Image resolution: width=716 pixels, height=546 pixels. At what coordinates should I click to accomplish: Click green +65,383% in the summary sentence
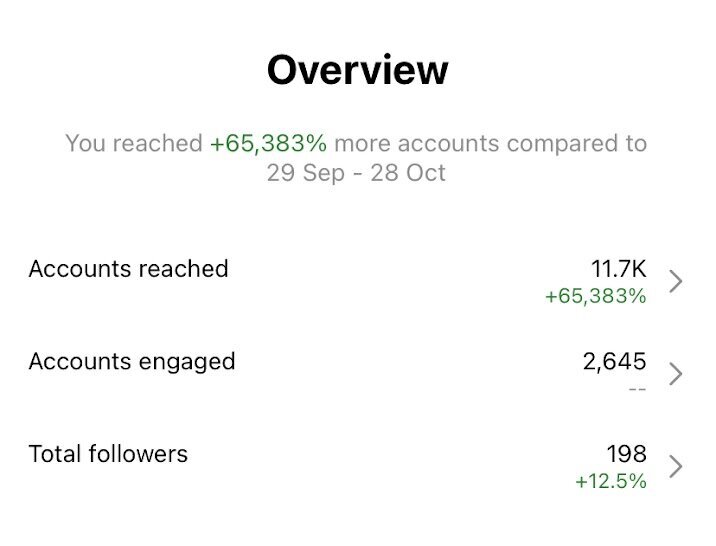(268, 143)
